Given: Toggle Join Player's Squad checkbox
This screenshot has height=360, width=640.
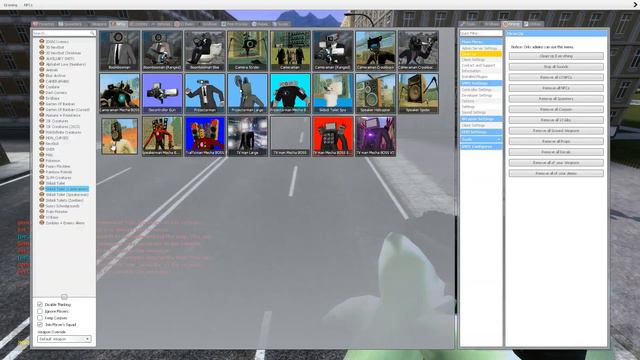Looking at the screenshot, I should coord(40,324).
